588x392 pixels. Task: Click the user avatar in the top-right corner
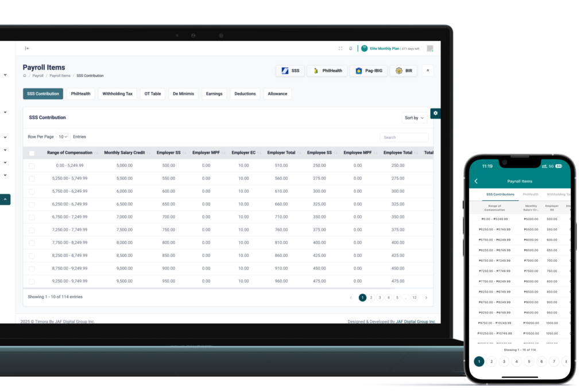430,49
